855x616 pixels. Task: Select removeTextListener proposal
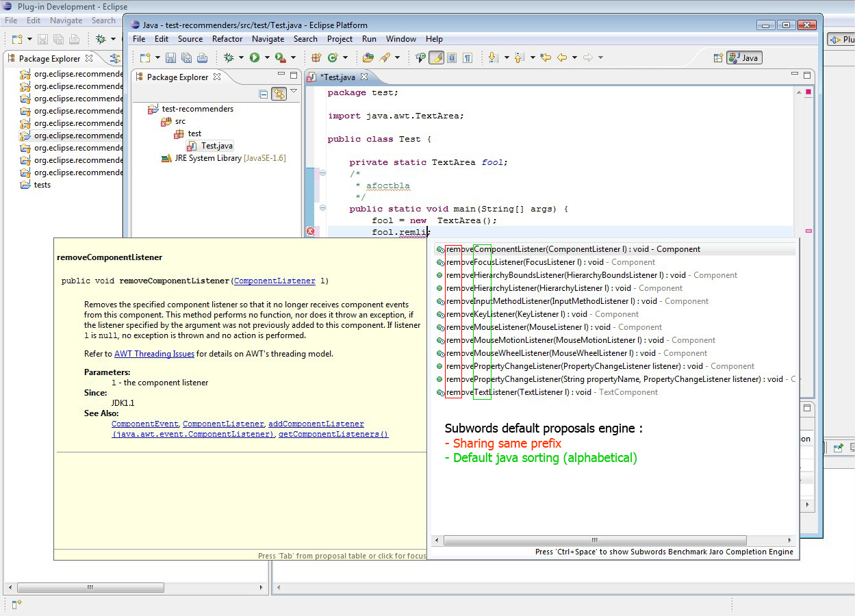click(547, 392)
